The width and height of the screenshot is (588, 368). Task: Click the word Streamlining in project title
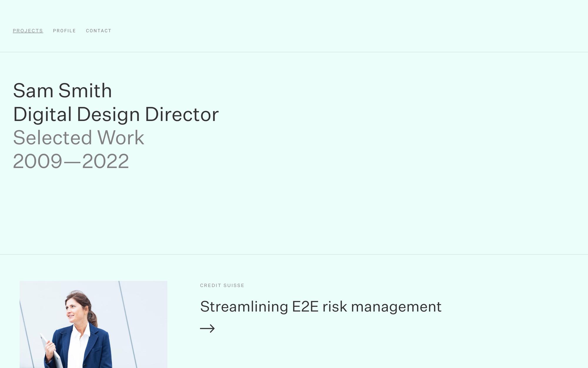point(244,306)
